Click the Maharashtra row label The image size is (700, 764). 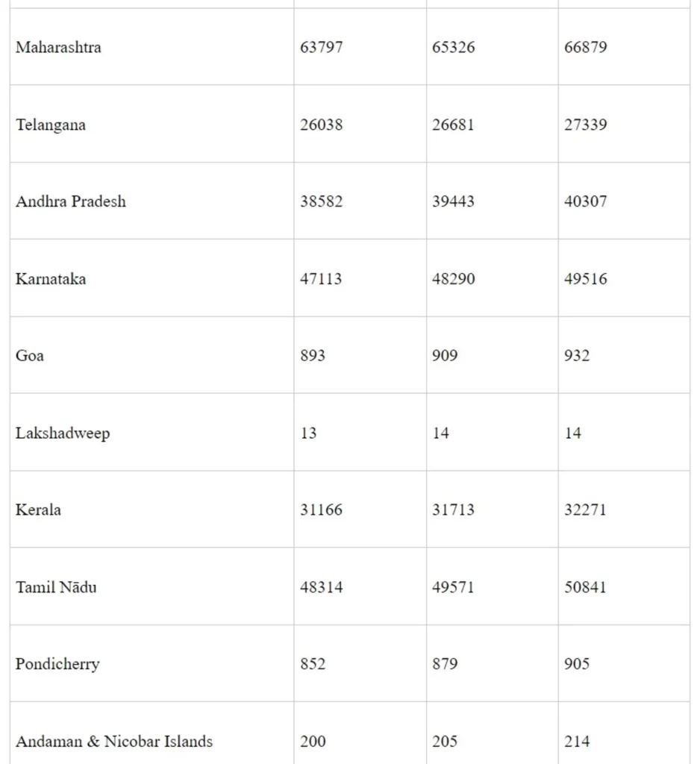click(x=58, y=47)
